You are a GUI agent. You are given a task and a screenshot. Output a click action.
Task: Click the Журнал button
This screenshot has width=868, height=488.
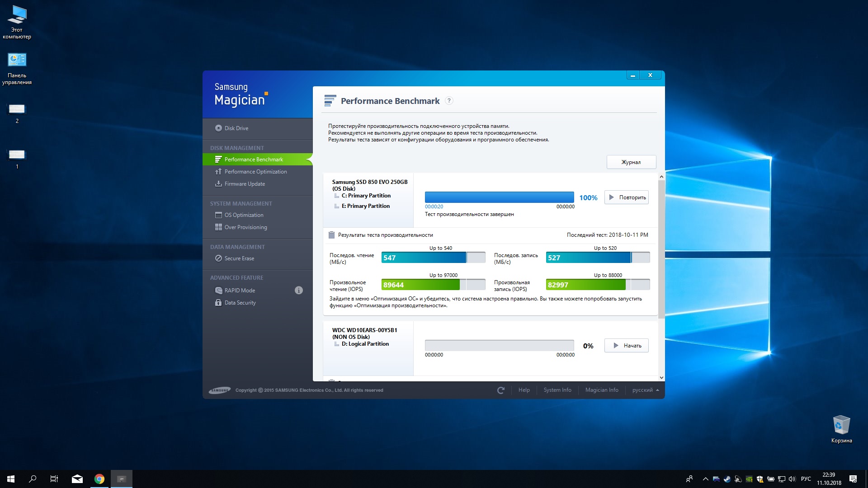click(x=631, y=162)
